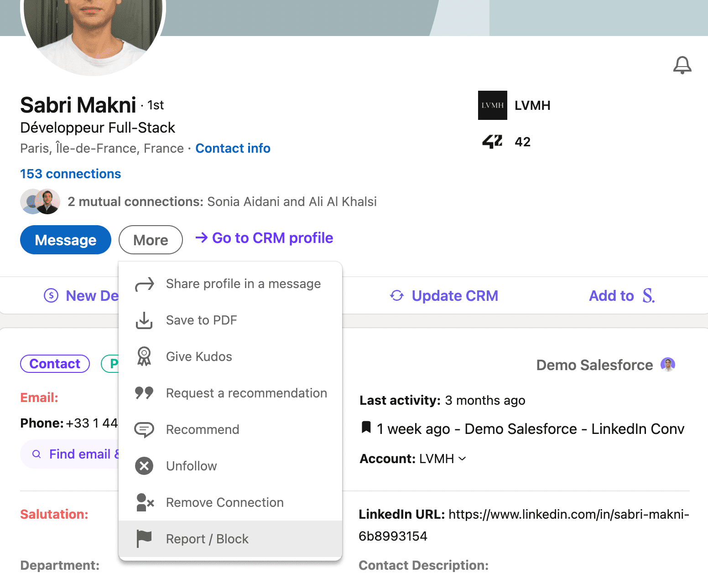Click the dollar icon beside New Deal
Screen dimensions: 708x588
[51, 296]
